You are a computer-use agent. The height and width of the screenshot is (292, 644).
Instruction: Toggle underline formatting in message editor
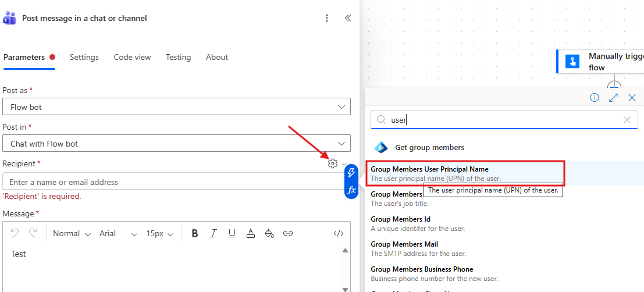click(232, 233)
